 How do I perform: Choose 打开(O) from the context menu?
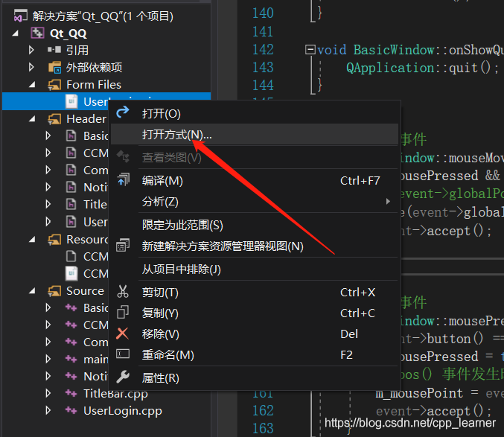pos(255,113)
